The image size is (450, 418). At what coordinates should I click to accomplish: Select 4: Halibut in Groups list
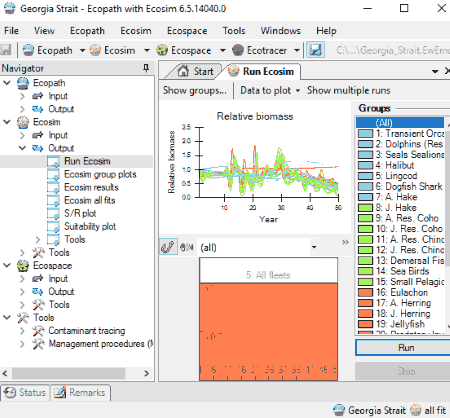(400, 165)
